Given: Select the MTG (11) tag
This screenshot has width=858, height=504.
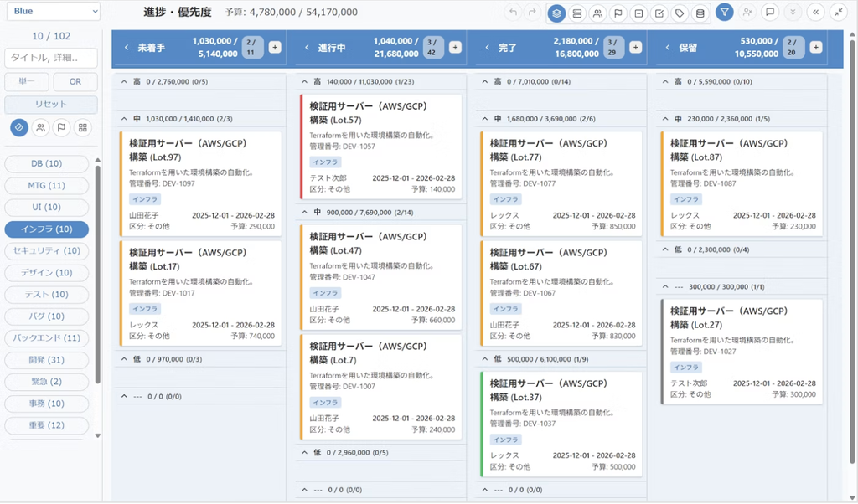Looking at the screenshot, I should 47,185.
